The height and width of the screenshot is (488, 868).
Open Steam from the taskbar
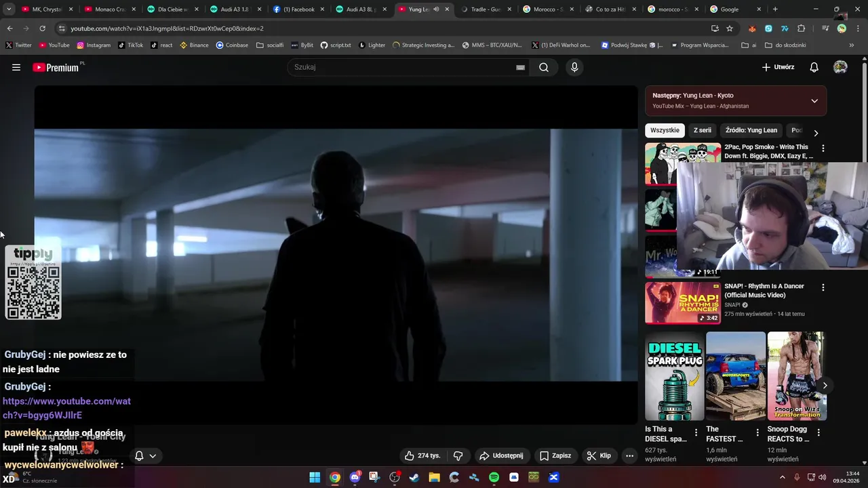click(414, 477)
